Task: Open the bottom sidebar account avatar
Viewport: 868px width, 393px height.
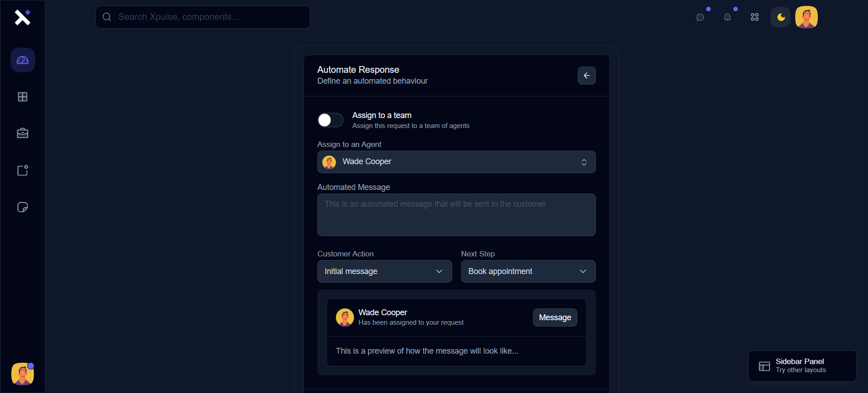Action: (x=23, y=374)
